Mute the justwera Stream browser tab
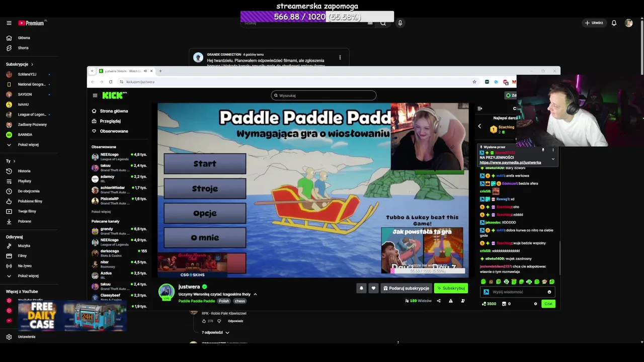Image resolution: width=644 pixels, height=362 pixels. (145, 71)
